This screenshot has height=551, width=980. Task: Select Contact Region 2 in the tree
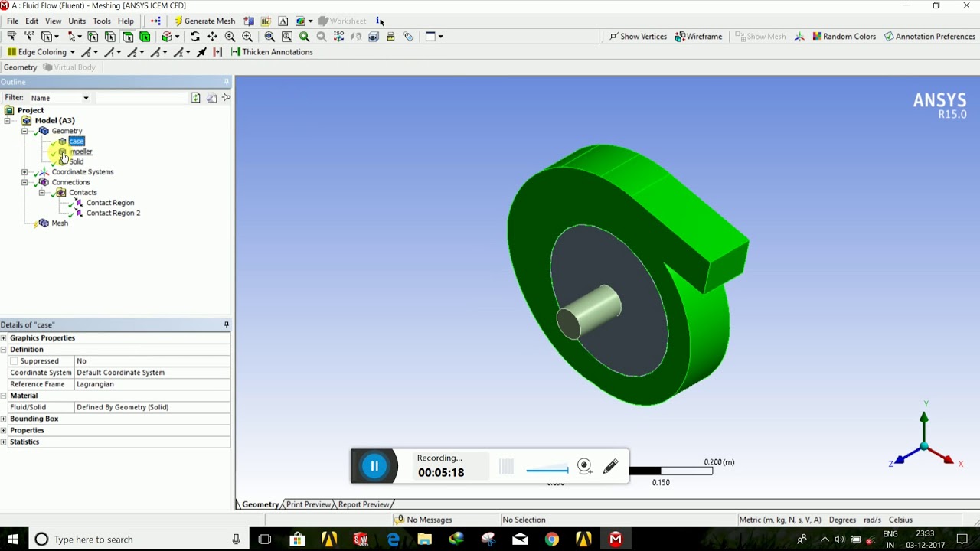click(x=113, y=214)
